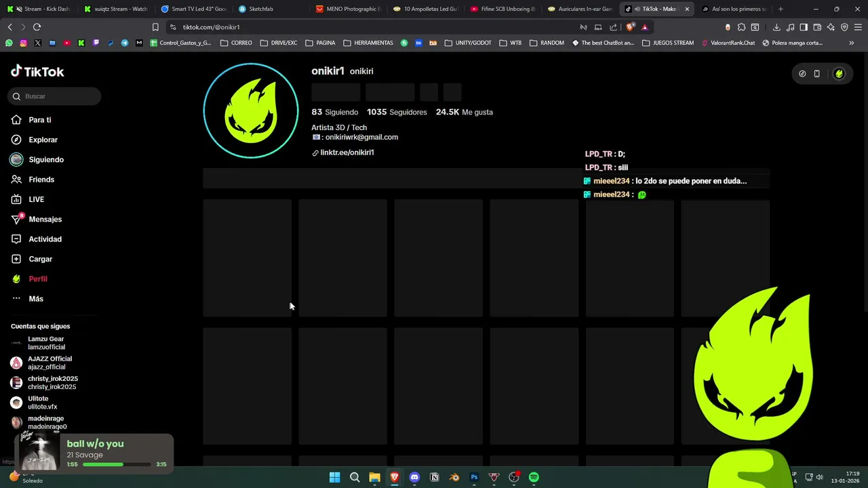The image size is (868, 488).
Task: Click the phone app icon top-right
Action: point(817,74)
